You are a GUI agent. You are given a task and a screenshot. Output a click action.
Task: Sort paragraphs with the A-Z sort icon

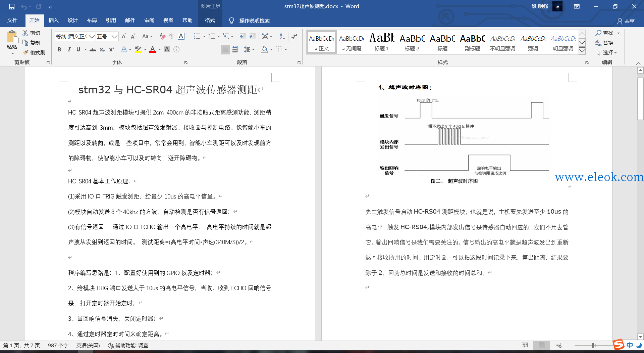[282, 36]
